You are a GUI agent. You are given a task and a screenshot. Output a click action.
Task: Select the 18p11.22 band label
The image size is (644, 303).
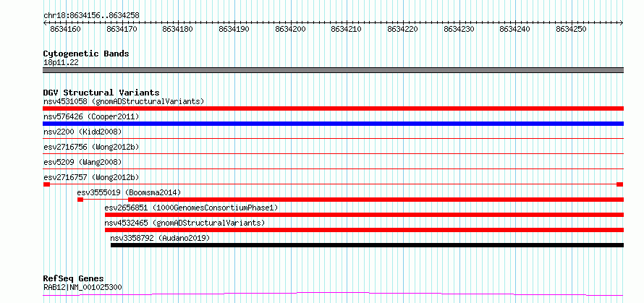pyautogui.click(x=61, y=62)
